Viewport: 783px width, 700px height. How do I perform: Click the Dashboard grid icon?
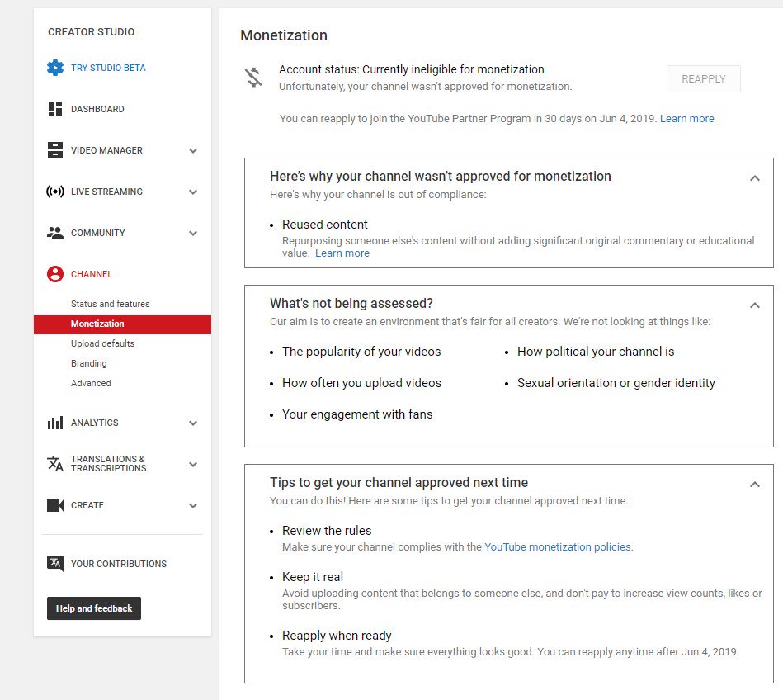pyautogui.click(x=55, y=109)
